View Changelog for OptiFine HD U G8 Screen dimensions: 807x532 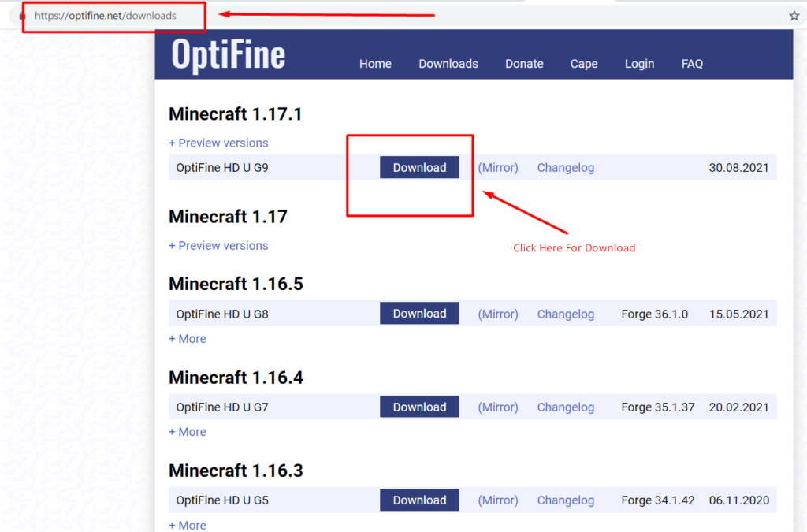tap(566, 314)
